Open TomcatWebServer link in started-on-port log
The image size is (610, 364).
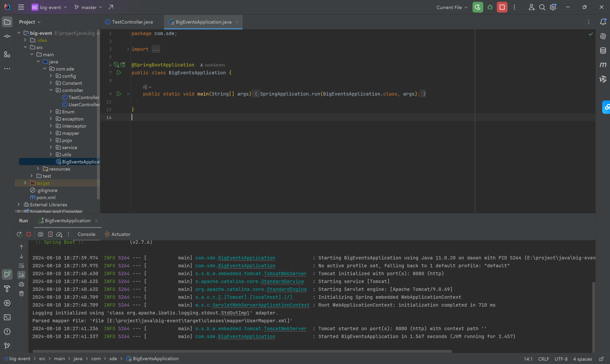pos(285,329)
